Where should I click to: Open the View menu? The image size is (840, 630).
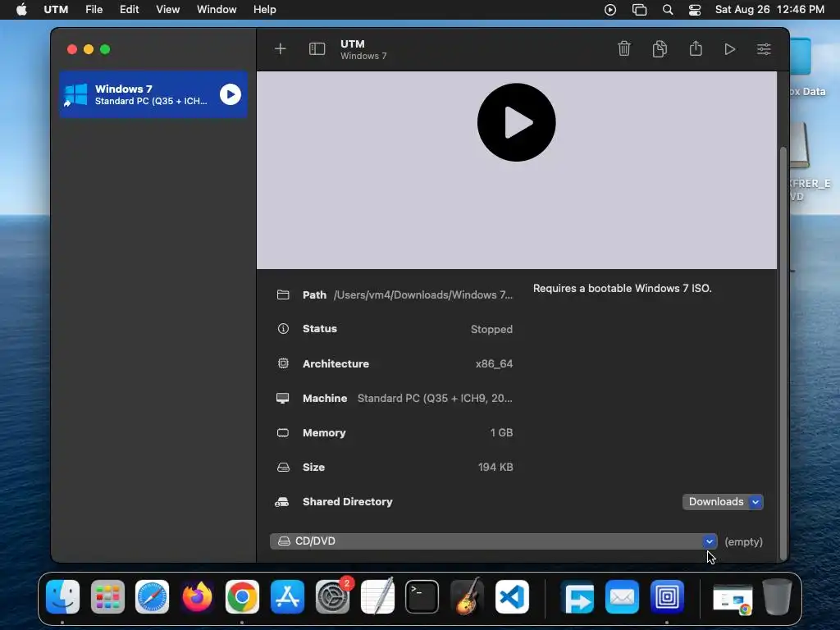[x=167, y=10]
